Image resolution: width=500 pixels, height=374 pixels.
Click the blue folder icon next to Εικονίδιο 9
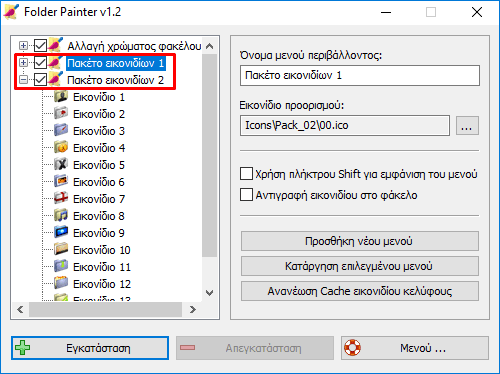(61, 233)
